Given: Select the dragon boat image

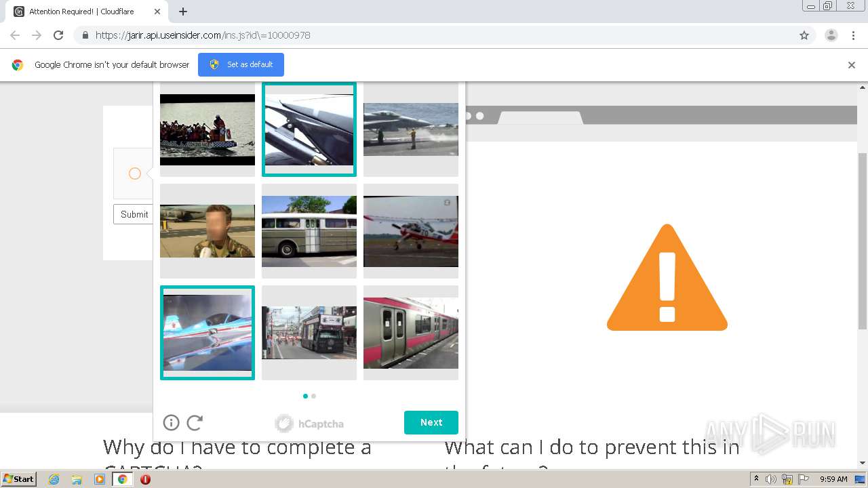Looking at the screenshot, I should tap(208, 129).
